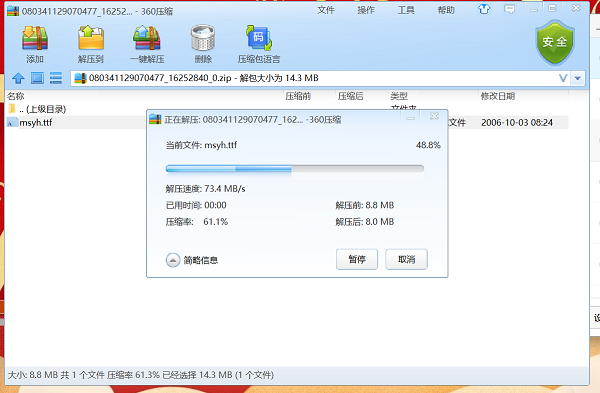The image size is (600, 393).
Task: Close the extraction progress dialog
Action: coord(434,116)
